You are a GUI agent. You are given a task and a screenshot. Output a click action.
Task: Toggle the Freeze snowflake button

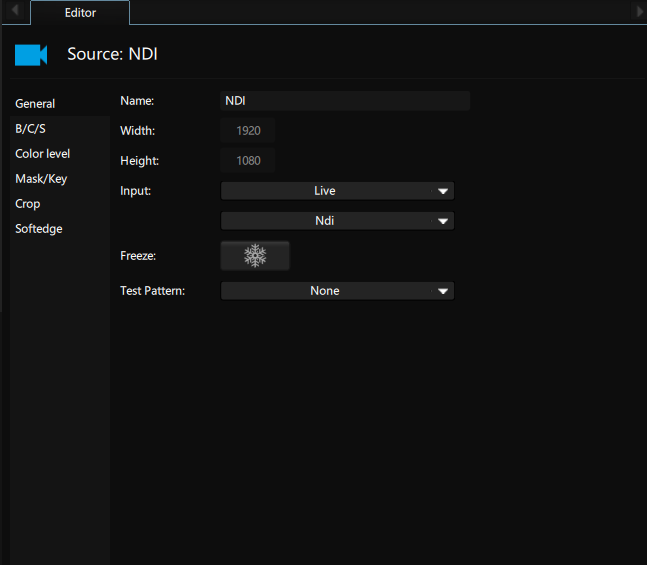(255, 255)
